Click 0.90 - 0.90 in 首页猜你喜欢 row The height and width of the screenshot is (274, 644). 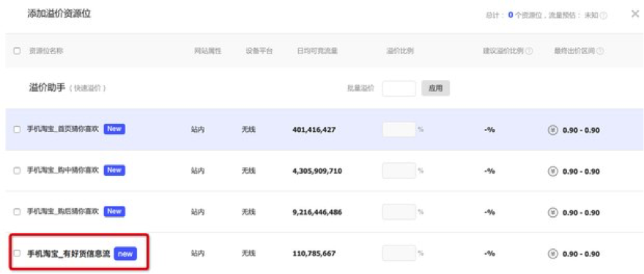pos(581,130)
